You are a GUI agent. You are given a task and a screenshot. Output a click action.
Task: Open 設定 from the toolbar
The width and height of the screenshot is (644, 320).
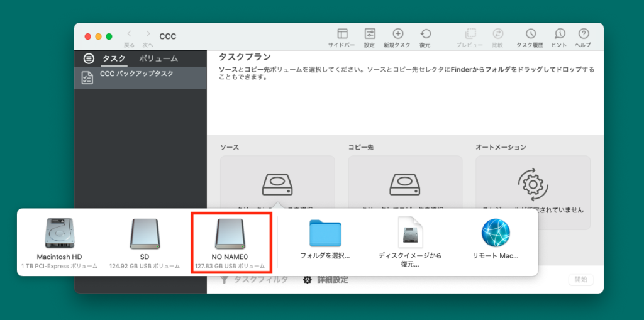[x=369, y=34]
